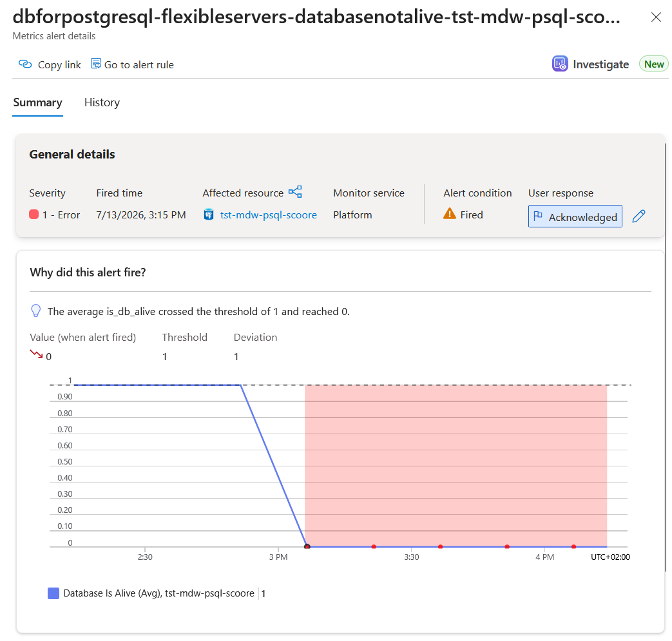This screenshot has height=641, width=672.
Task: Click the PostgreSQL resource icon
Action: point(209,215)
